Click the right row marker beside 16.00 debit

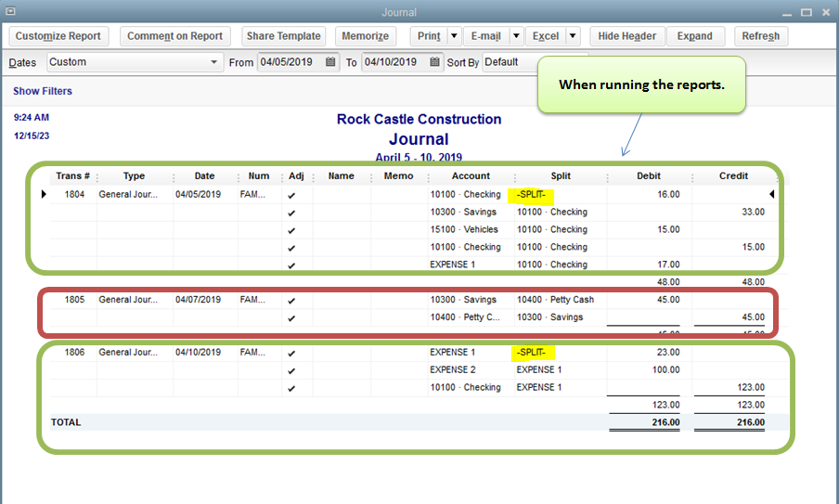(x=771, y=194)
